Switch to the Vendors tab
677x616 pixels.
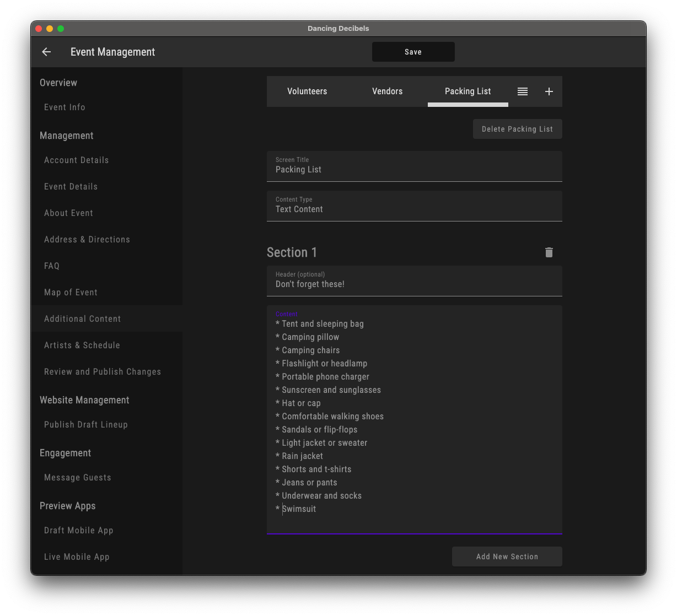(x=387, y=91)
